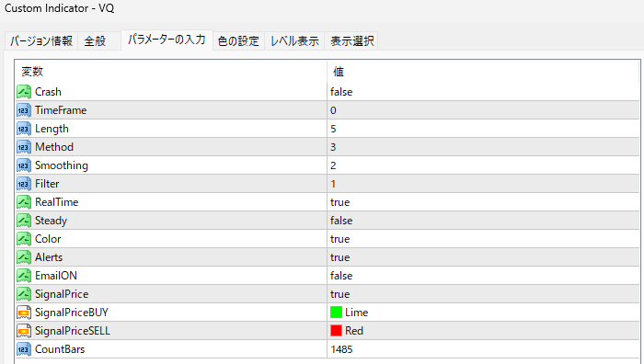
Task: Select the color-type icon beside SignalPriceBUY
Action: click(24, 313)
